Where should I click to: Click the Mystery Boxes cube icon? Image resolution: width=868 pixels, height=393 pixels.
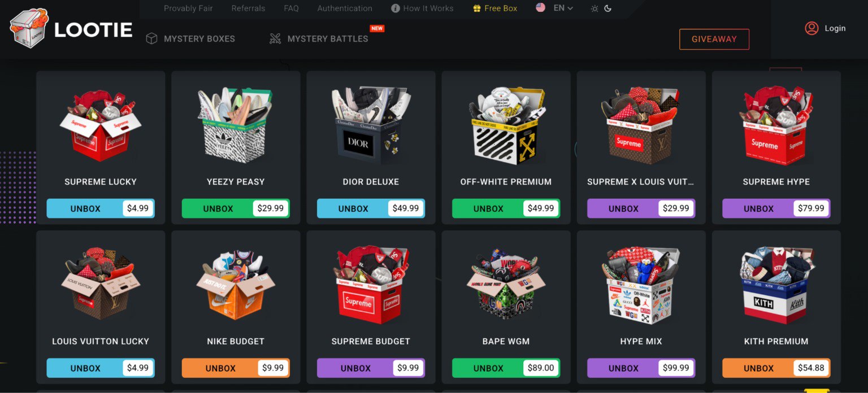pos(151,38)
